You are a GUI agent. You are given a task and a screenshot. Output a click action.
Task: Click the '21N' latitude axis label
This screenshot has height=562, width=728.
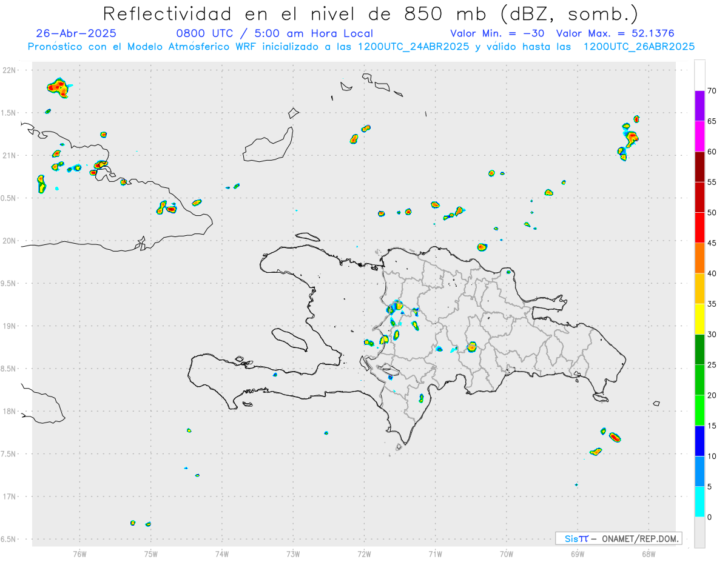[10, 156]
